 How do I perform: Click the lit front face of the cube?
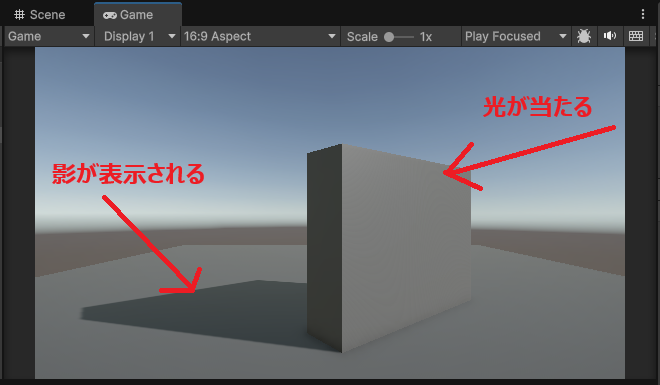point(406,248)
